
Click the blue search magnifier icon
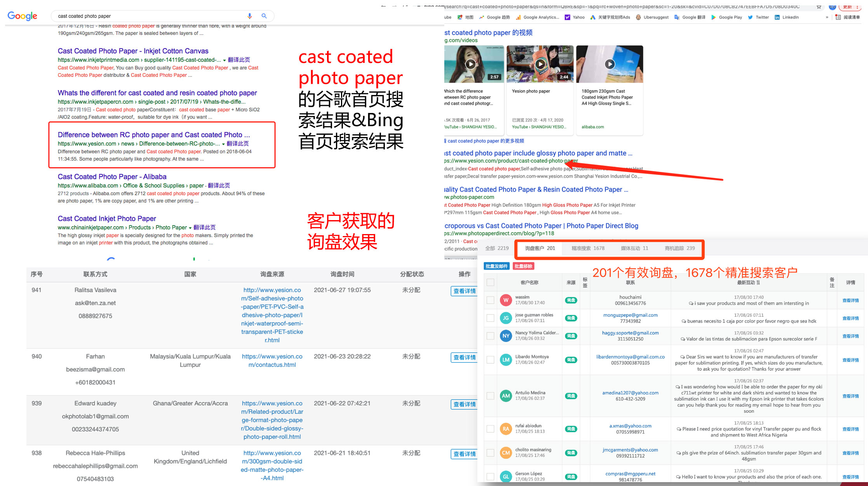[264, 16]
